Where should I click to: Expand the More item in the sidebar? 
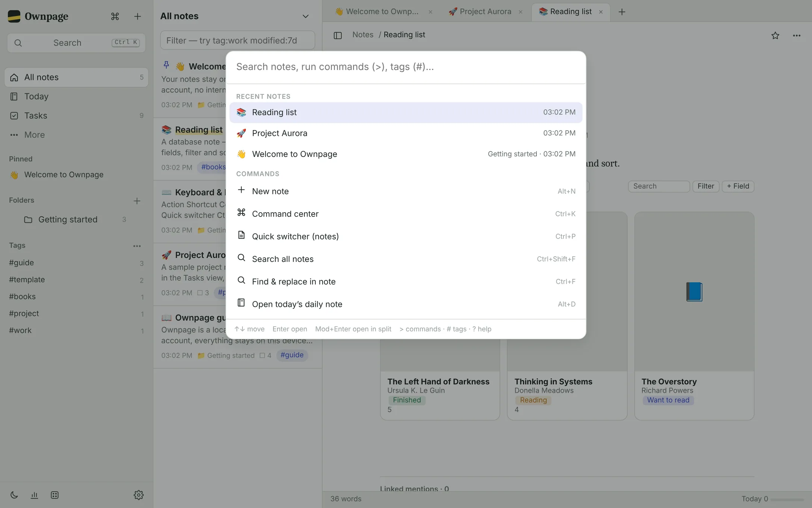coord(76,135)
